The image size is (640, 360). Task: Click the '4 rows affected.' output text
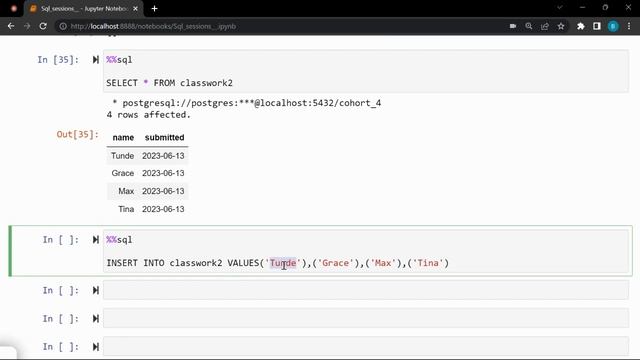[x=149, y=115]
